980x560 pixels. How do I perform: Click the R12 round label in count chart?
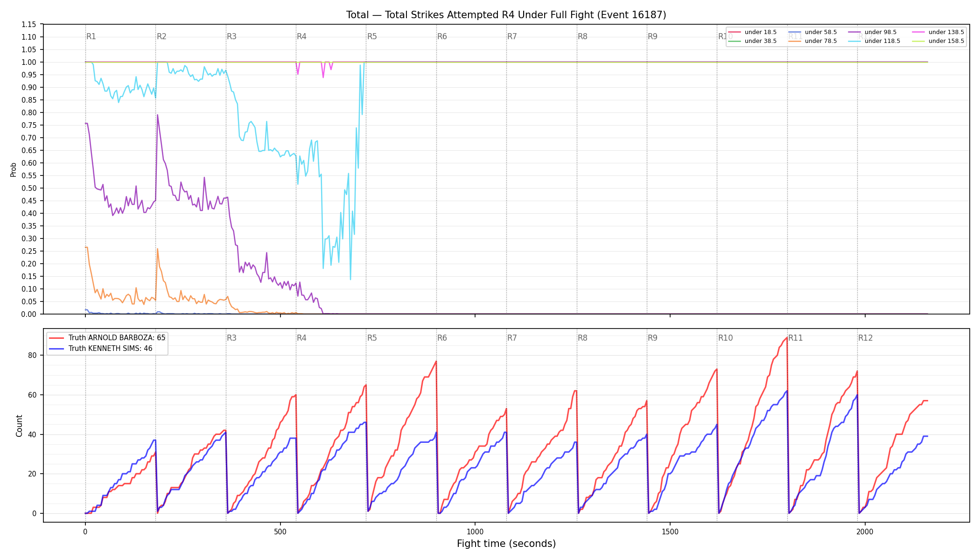pos(866,338)
